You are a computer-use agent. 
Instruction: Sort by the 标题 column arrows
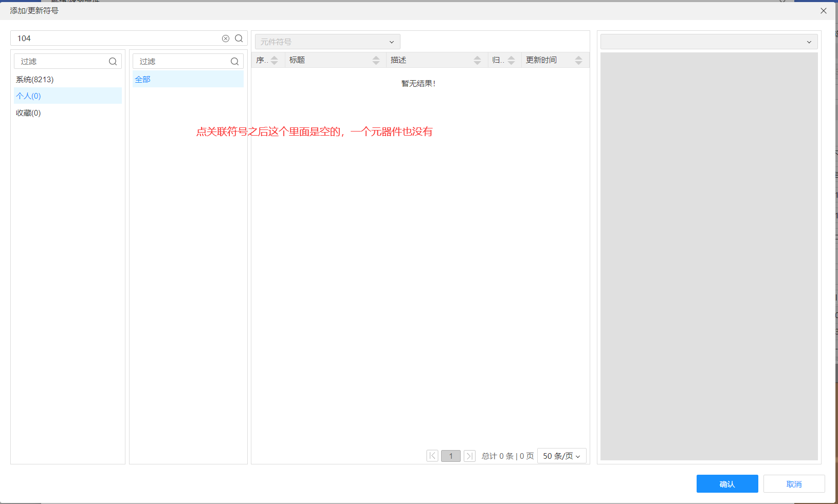(x=376, y=60)
